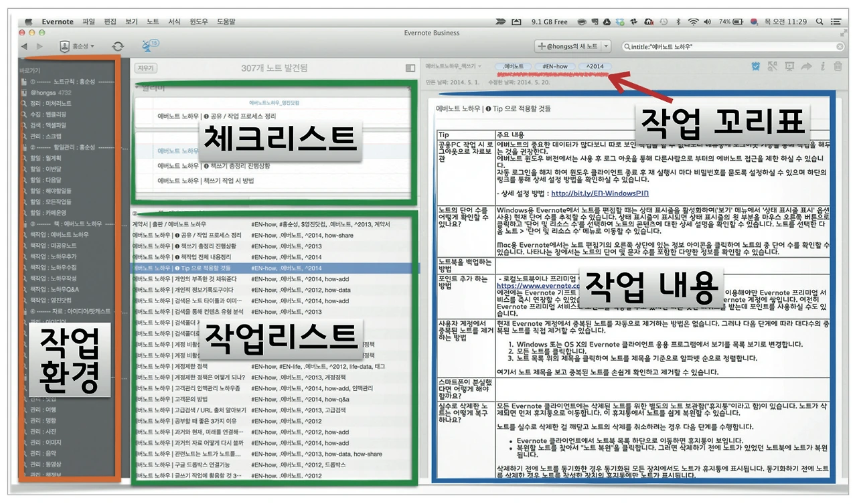The height and width of the screenshot is (504, 857).
Task: Select the 정리 : 미처리노트 saved search
Action: [50, 103]
